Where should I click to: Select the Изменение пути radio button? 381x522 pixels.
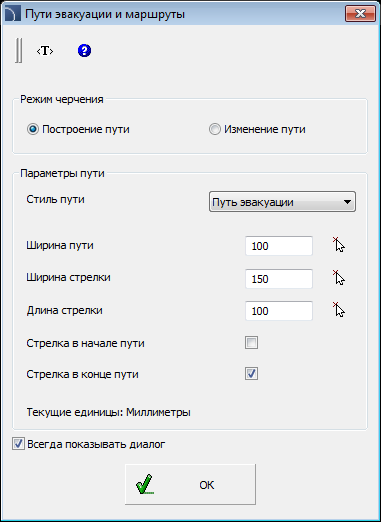[x=215, y=129]
